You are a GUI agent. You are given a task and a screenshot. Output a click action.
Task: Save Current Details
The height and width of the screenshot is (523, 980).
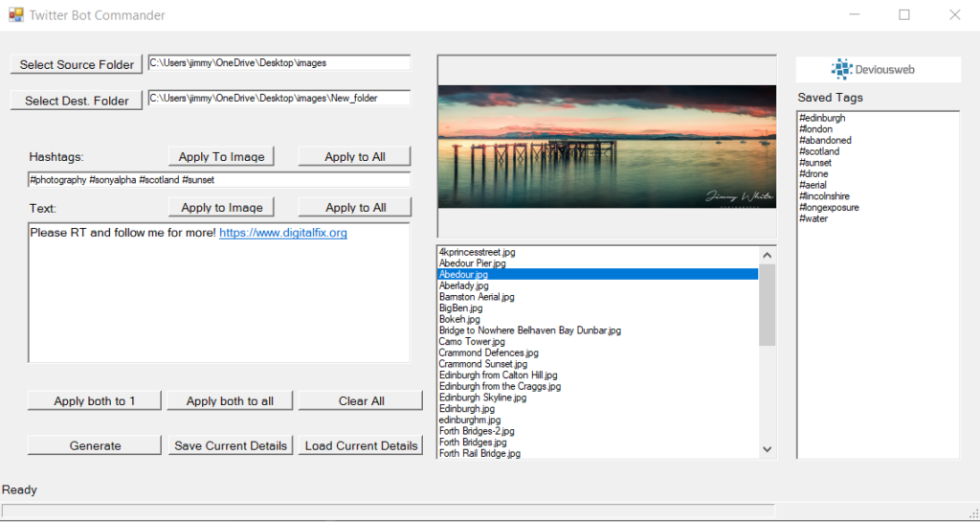[x=230, y=445]
